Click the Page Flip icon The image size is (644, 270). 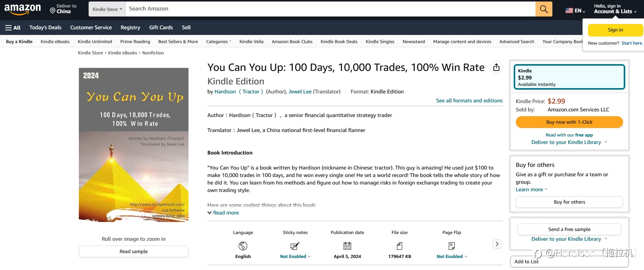452,246
